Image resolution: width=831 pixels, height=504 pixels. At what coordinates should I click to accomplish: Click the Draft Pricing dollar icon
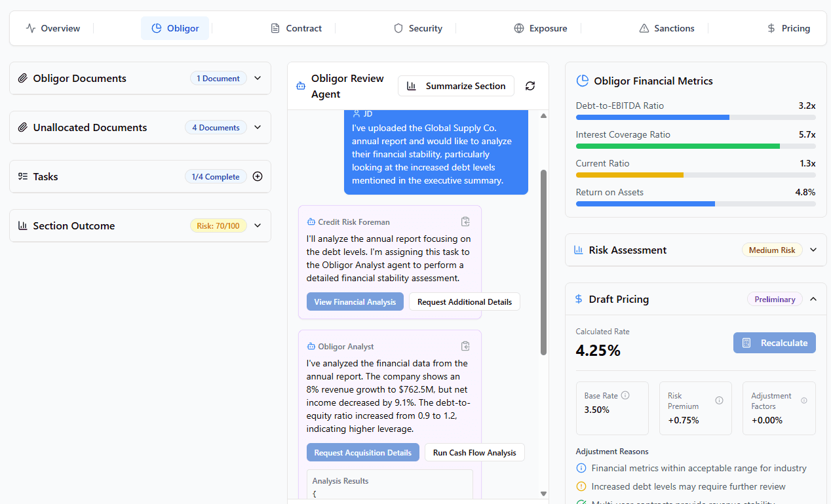point(579,299)
